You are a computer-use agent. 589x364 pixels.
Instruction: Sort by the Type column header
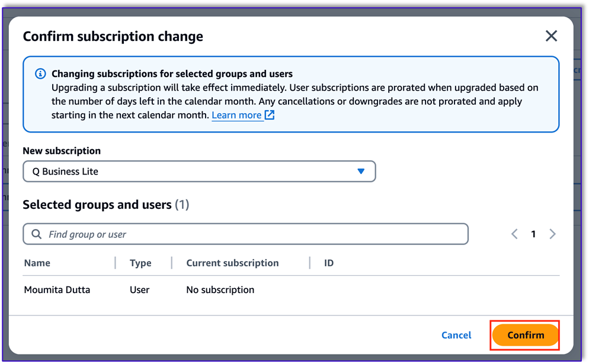tap(140, 263)
